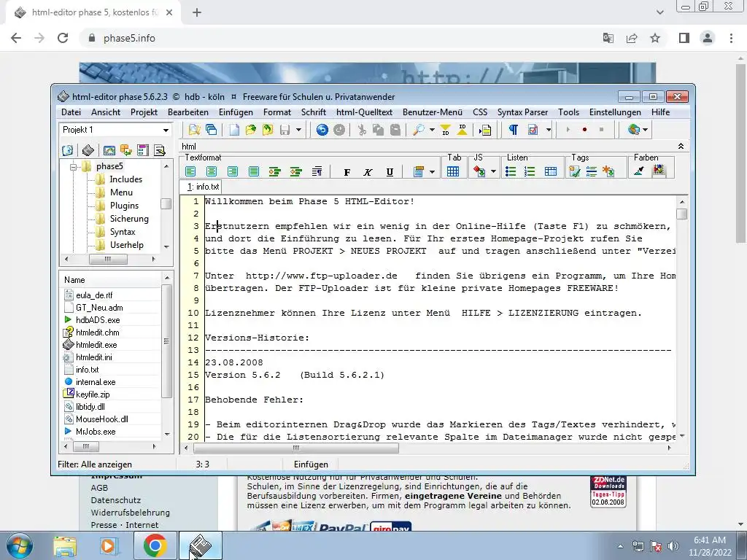Click the cascading windows icon
Screen dimensions: 747x560
pyautogui.click(x=211, y=130)
